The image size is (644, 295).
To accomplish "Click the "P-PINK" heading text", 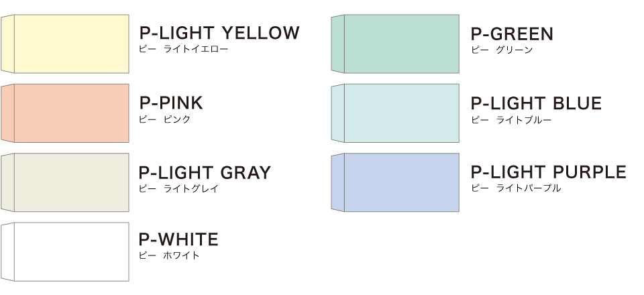I will (171, 103).
